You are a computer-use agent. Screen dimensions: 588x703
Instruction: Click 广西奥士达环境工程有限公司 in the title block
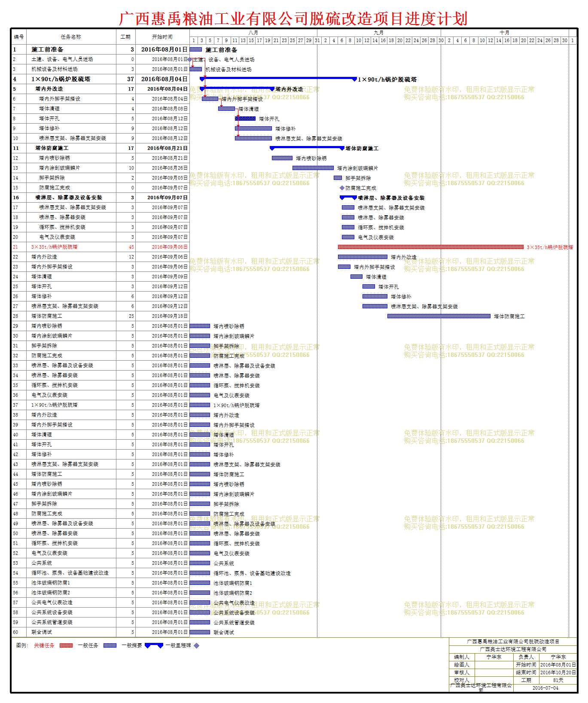pyautogui.click(x=513, y=649)
